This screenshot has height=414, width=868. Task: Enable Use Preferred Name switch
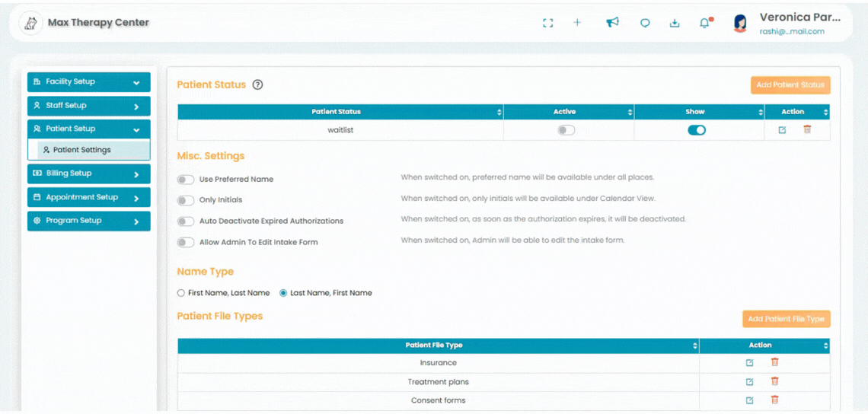[x=186, y=180]
